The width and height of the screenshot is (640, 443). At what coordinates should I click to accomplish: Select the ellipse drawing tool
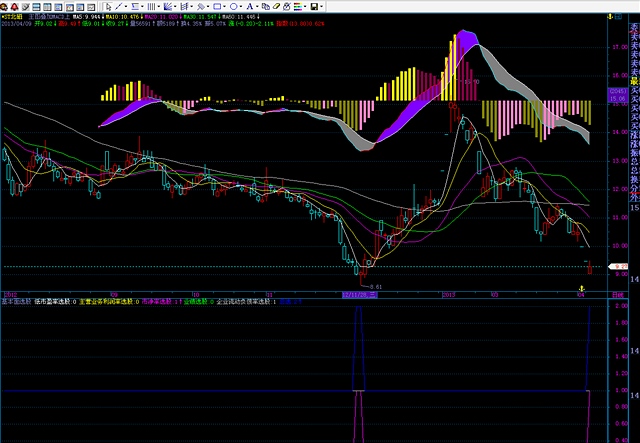pyautogui.click(x=233, y=7)
